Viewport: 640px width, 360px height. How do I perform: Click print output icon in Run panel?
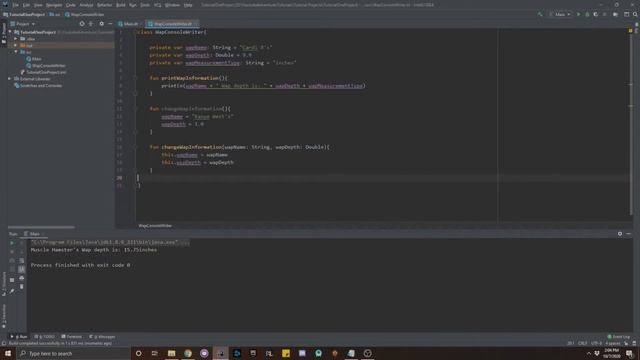click(22, 278)
